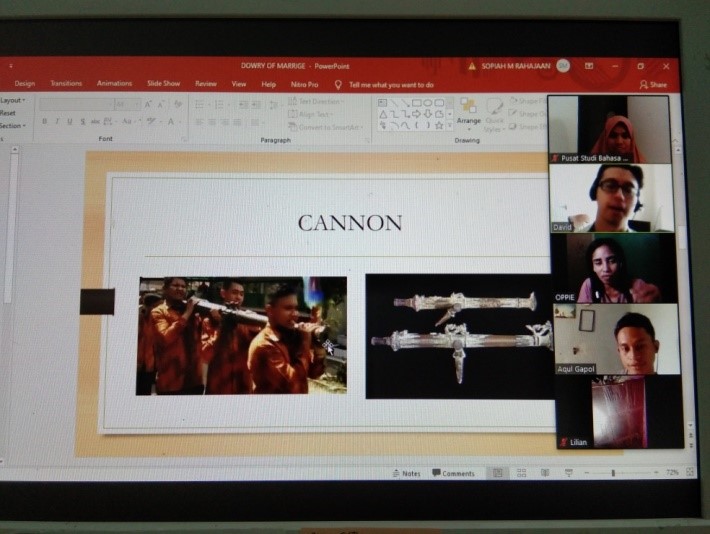Select the Star shape in shapes gallery
This screenshot has height=534, width=710.
pyautogui.click(x=439, y=125)
